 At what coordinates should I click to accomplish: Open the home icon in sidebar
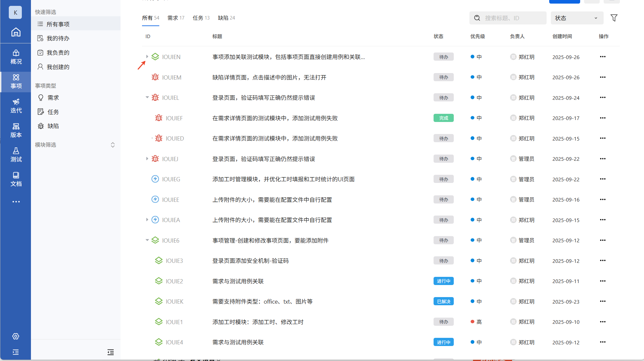[x=16, y=32]
